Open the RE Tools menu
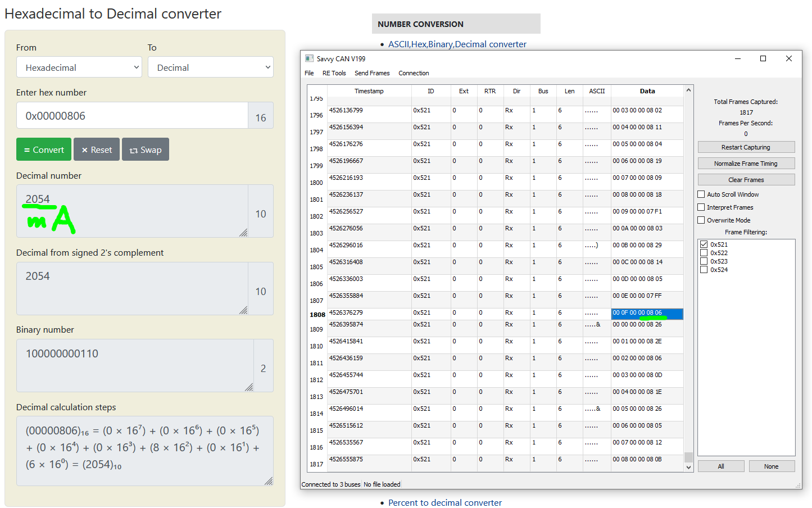The width and height of the screenshot is (812, 508). coord(334,73)
